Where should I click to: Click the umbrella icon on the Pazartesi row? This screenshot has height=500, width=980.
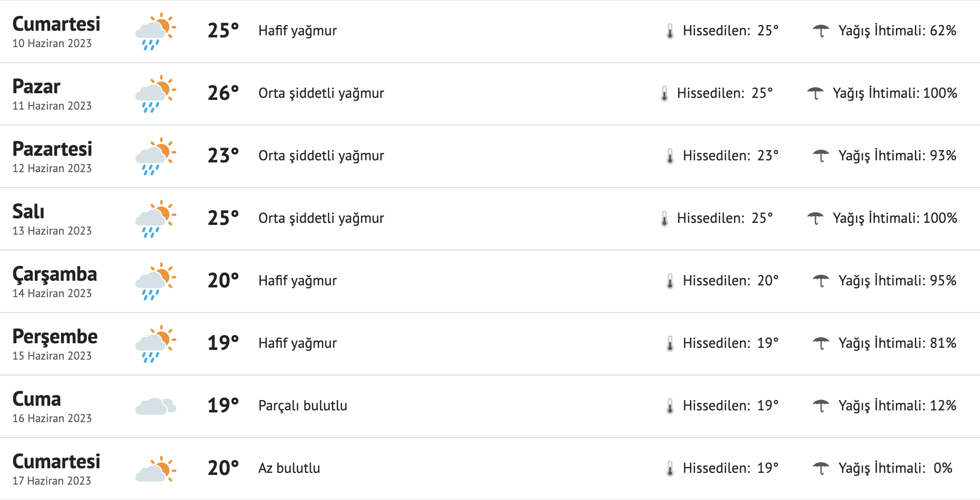click(x=822, y=156)
